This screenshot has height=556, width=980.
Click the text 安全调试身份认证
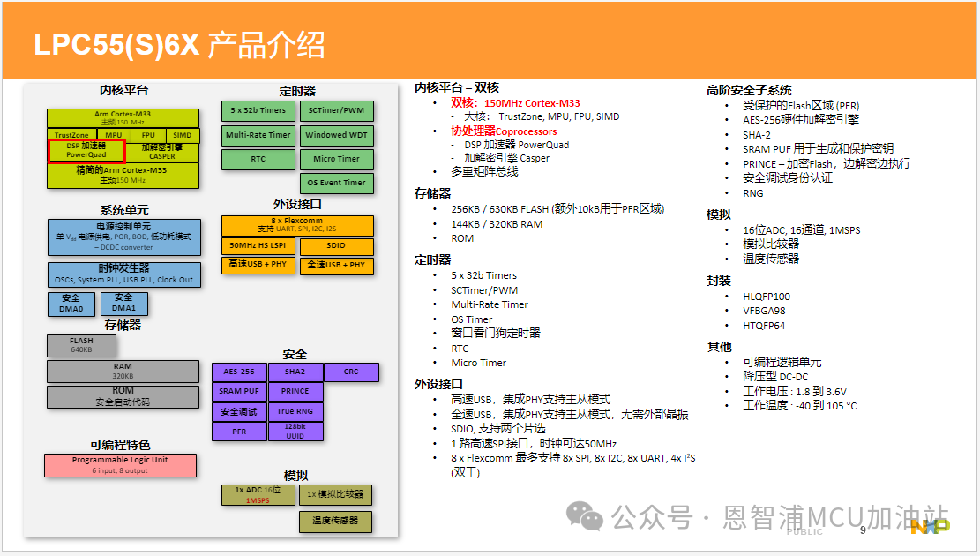788,177
